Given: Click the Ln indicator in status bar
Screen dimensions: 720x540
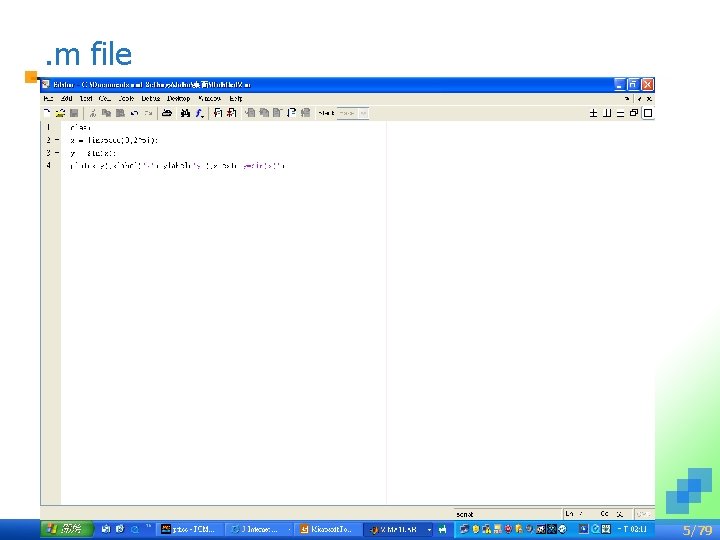Looking at the screenshot, I should 569,514.
